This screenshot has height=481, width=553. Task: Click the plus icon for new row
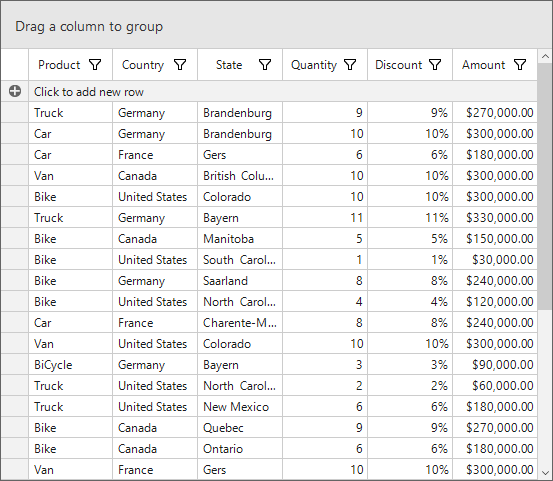[15, 91]
